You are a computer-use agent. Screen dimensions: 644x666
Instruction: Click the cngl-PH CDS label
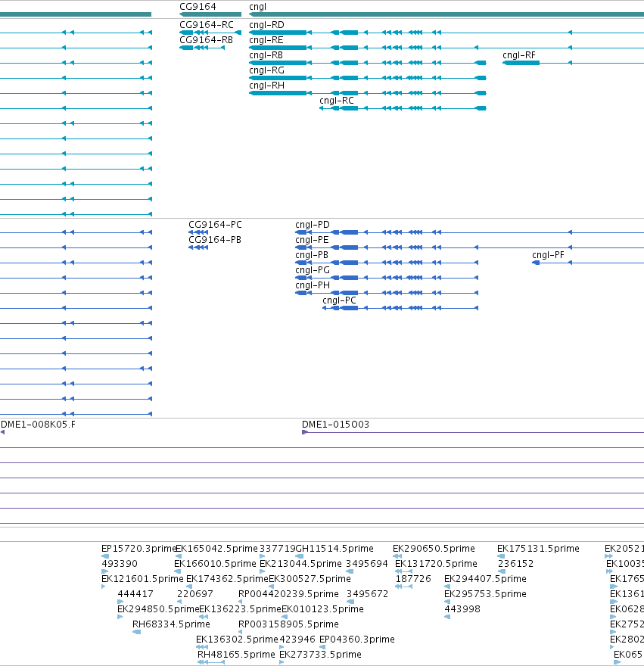[x=313, y=285]
